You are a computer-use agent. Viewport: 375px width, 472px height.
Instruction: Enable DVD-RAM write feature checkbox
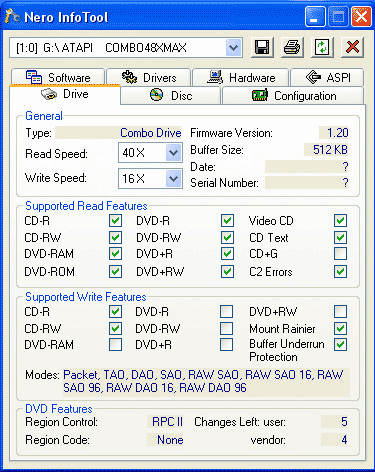point(115,345)
